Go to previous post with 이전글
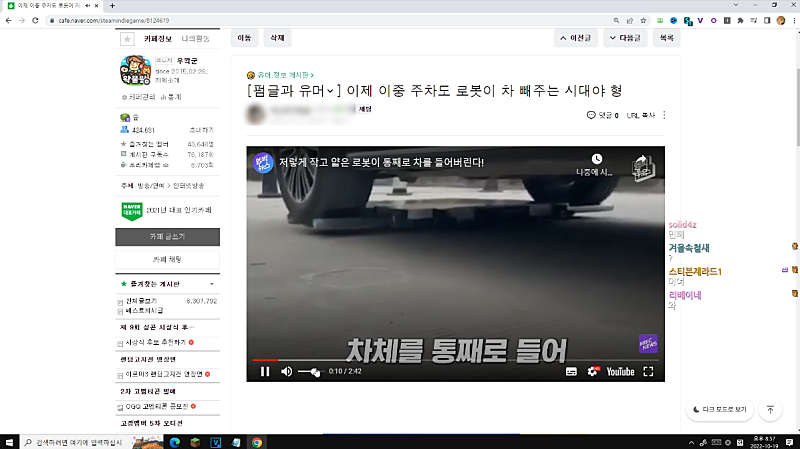Viewport: 800px width, 449px height. tap(576, 38)
